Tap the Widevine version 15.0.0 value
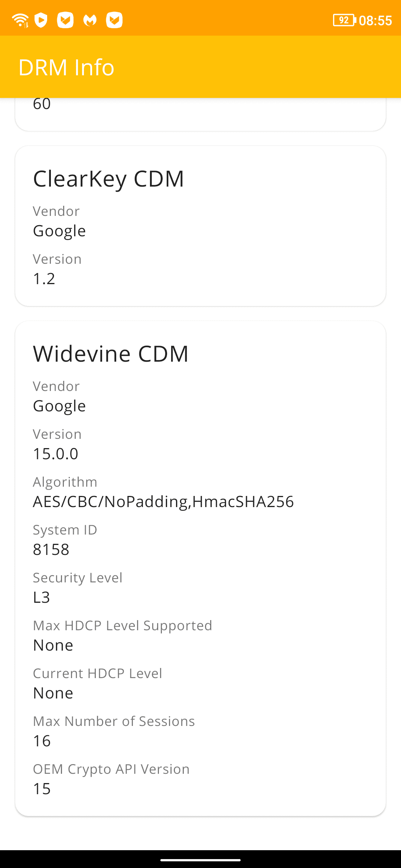Image resolution: width=401 pixels, height=868 pixels. [56, 454]
